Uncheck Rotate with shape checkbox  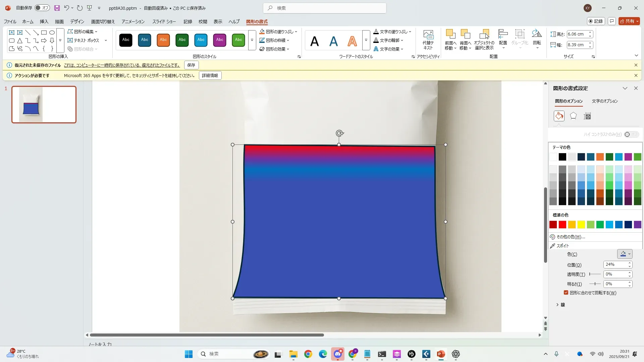click(566, 293)
